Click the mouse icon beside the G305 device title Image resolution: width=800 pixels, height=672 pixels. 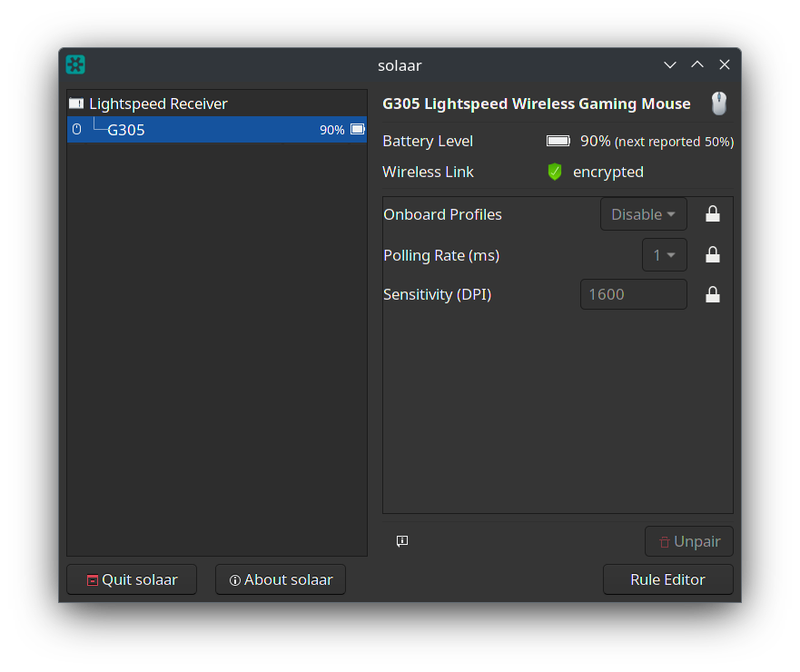tap(718, 104)
